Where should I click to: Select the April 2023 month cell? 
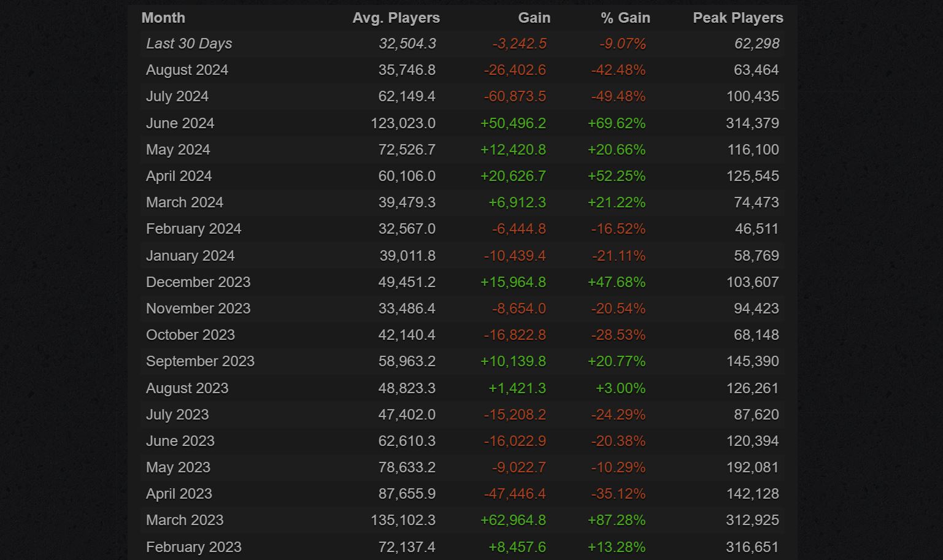(x=179, y=494)
